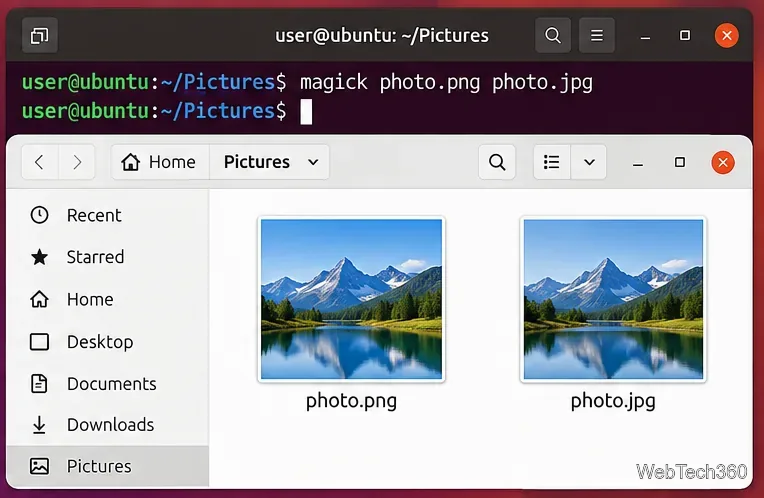Click the Desktop sidebar icon
This screenshot has height=498, width=764.
39,342
